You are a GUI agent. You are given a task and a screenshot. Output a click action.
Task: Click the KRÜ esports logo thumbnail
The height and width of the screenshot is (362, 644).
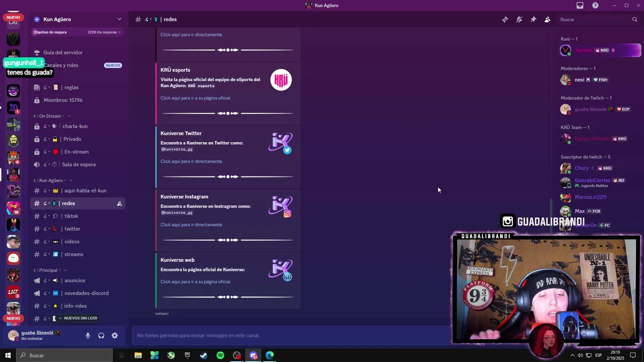click(281, 79)
